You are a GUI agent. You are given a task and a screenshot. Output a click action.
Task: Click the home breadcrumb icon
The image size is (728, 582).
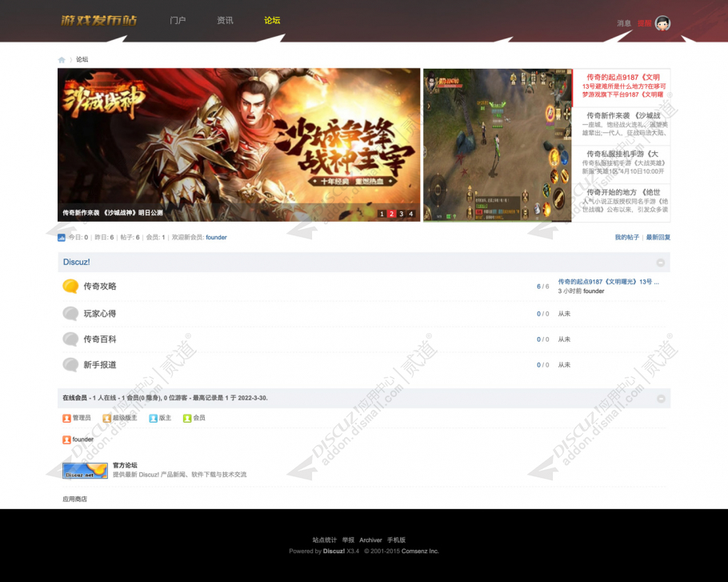pyautogui.click(x=62, y=60)
